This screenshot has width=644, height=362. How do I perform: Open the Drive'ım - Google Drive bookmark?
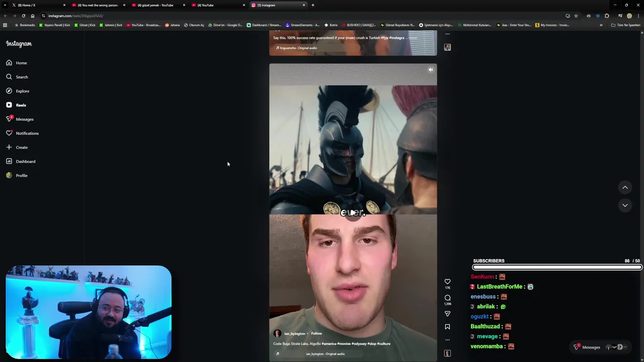(x=224, y=25)
